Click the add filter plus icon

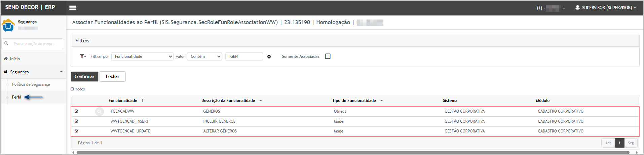click(269, 56)
